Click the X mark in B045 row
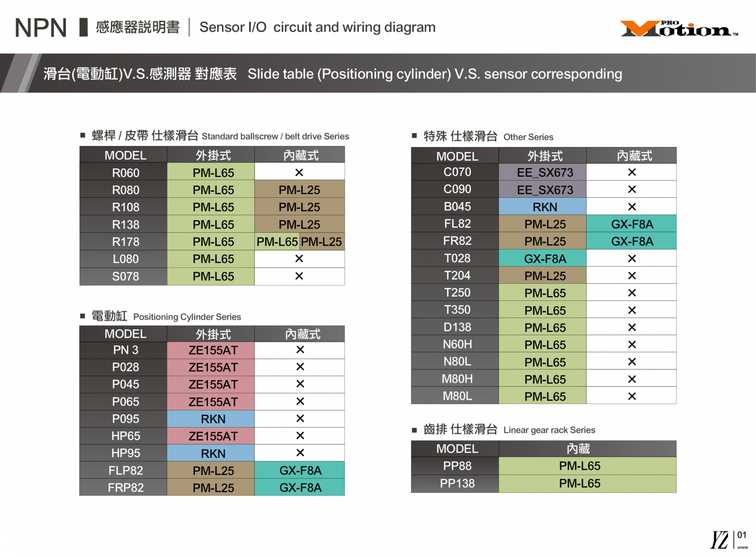756x556 pixels. [x=631, y=207]
